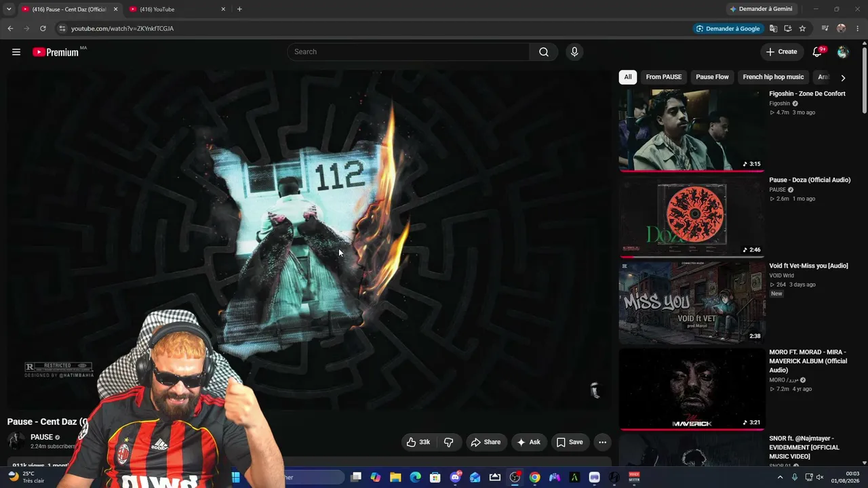Bookmark this page with the star
The image size is (868, 488).
(x=802, y=28)
